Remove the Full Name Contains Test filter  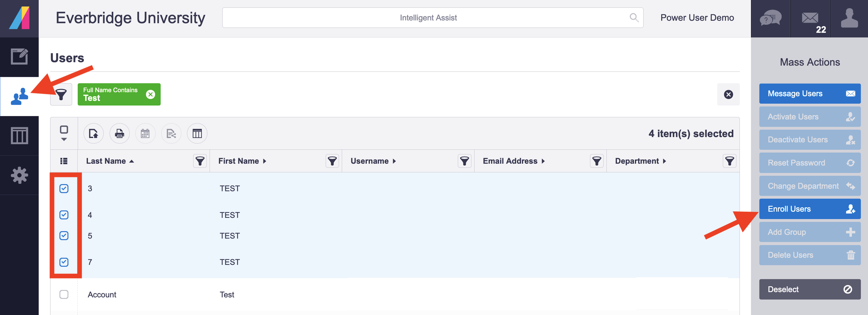[151, 94]
